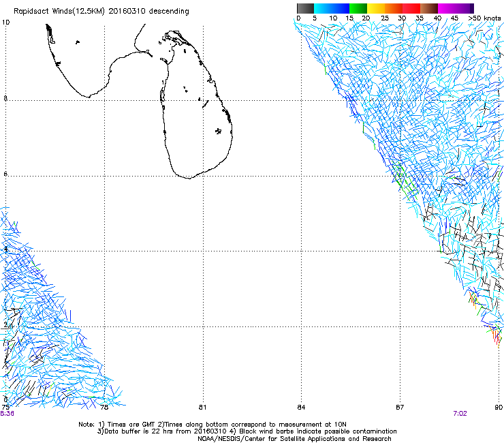Click the purple swath time '6:36'

click(7, 414)
